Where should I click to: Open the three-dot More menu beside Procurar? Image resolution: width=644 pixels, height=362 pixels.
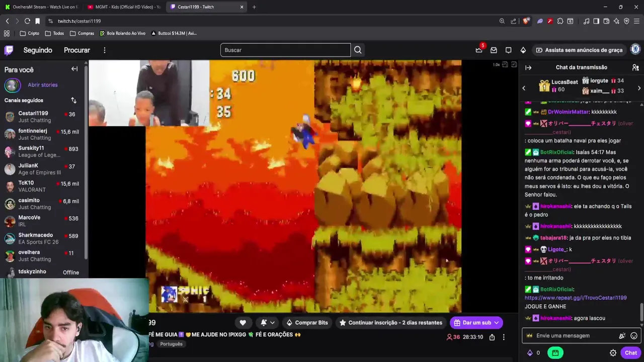104,50
